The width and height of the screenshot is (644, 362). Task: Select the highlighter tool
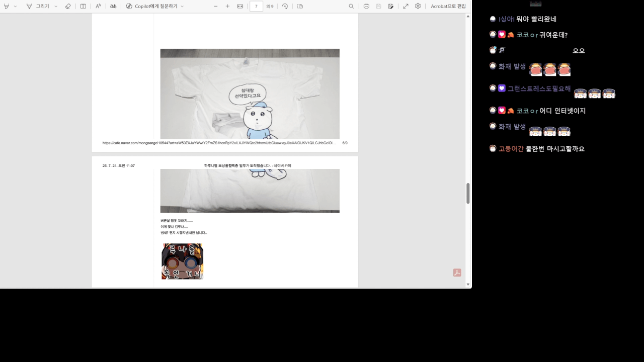point(7,6)
